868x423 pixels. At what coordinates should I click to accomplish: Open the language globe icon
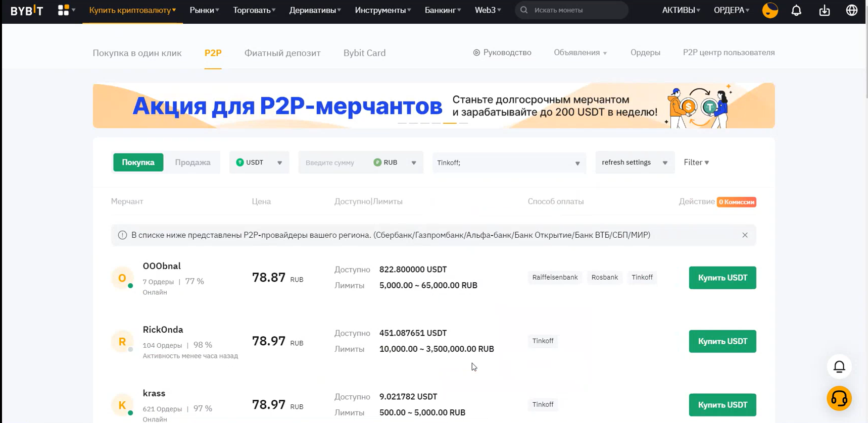click(x=852, y=10)
